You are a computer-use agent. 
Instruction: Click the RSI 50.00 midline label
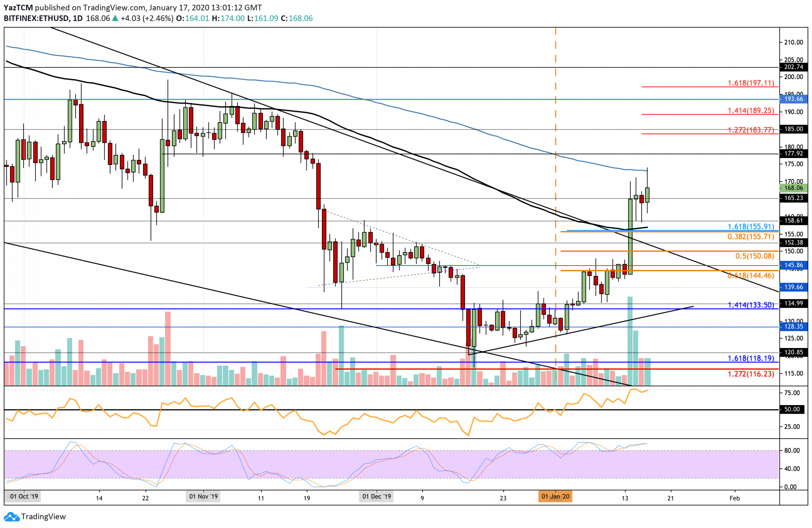[x=792, y=409]
